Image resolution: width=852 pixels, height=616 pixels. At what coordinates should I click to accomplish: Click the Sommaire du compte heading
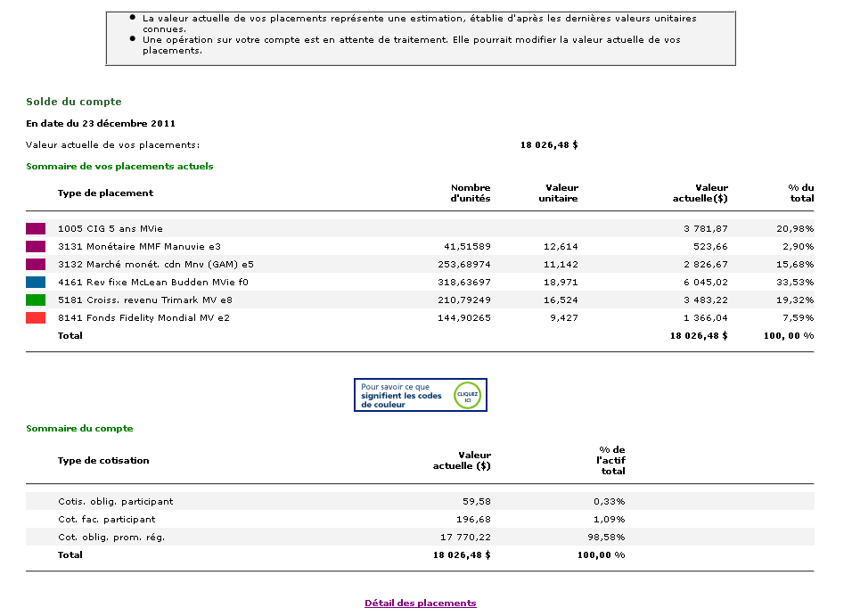[79, 429]
